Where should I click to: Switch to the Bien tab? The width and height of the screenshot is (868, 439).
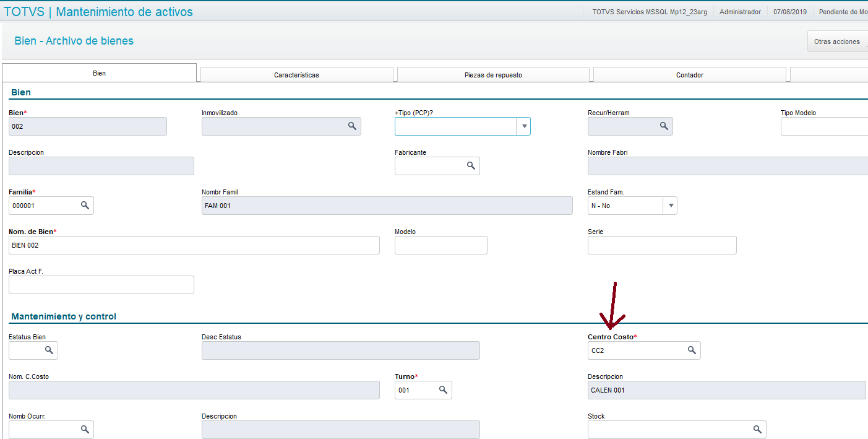click(x=99, y=73)
